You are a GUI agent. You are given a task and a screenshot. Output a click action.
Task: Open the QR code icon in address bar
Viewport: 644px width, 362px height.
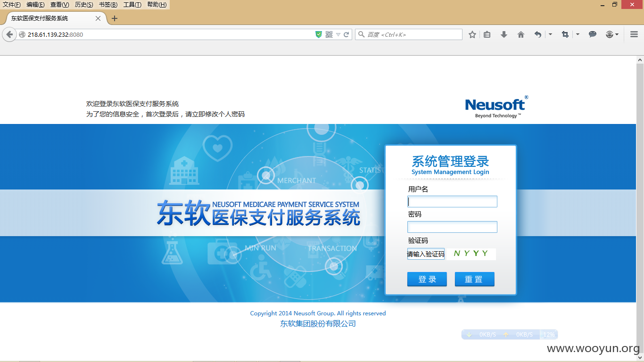[x=329, y=34]
